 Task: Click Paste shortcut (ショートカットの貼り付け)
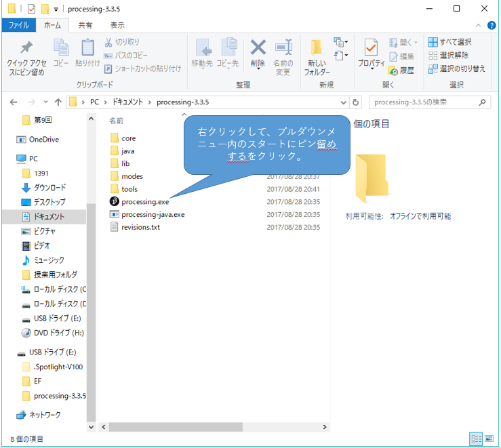click(143, 68)
